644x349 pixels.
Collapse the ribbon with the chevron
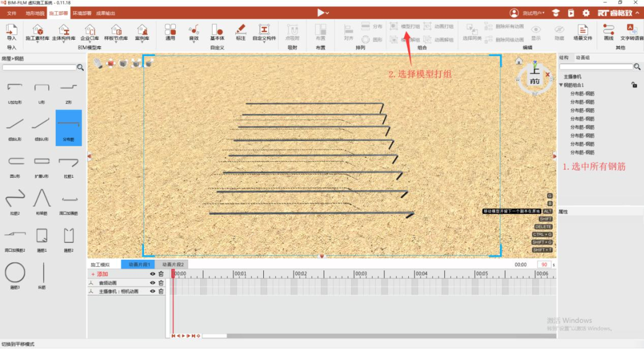pyautogui.click(x=638, y=13)
